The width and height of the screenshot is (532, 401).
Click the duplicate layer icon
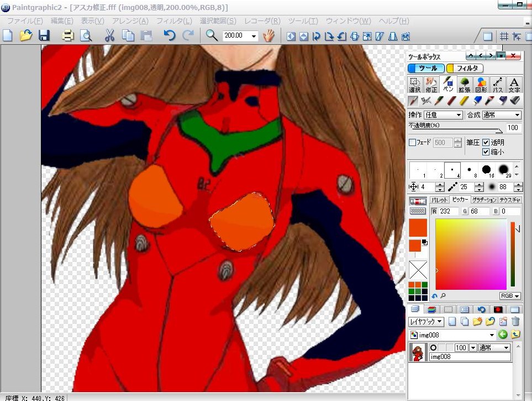[x=465, y=321]
